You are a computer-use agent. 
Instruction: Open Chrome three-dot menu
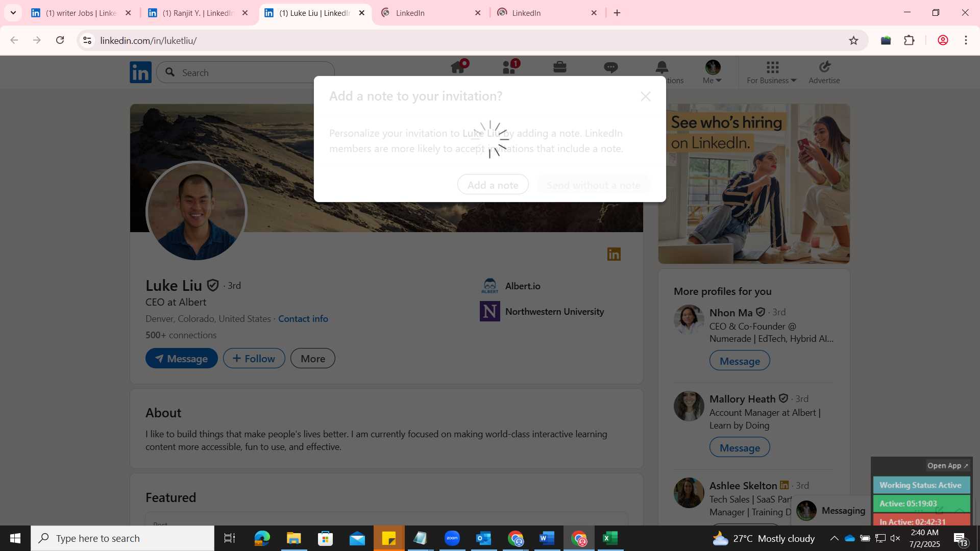pos(966,40)
